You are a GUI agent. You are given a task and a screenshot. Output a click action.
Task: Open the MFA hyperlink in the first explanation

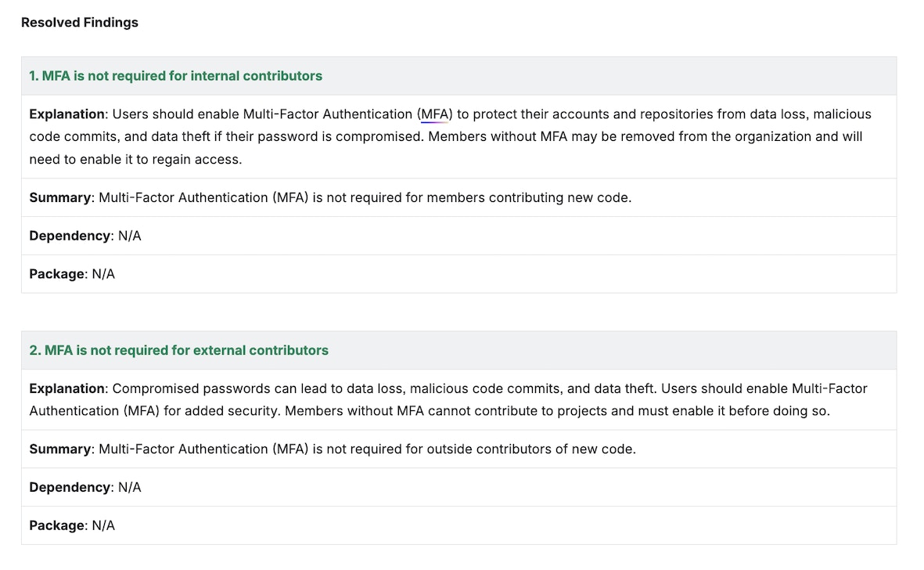coord(433,114)
